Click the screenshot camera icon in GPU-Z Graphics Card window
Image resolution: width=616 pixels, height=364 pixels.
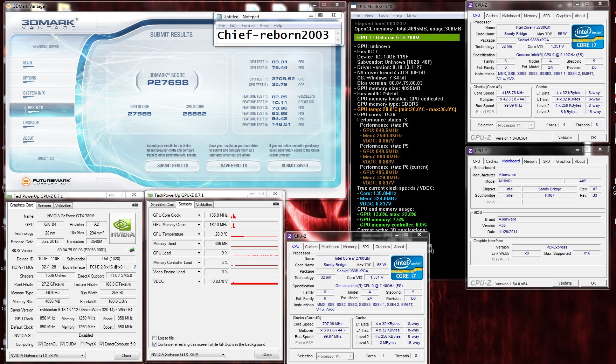click(x=135, y=205)
